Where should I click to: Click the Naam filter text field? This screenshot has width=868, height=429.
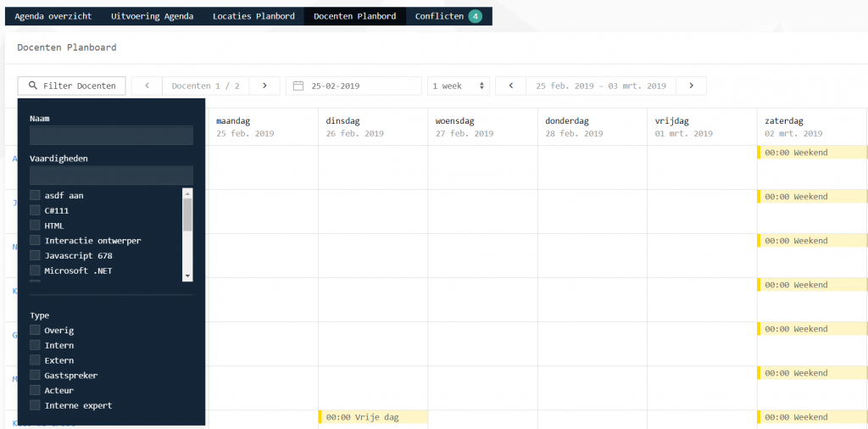[x=111, y=136]
